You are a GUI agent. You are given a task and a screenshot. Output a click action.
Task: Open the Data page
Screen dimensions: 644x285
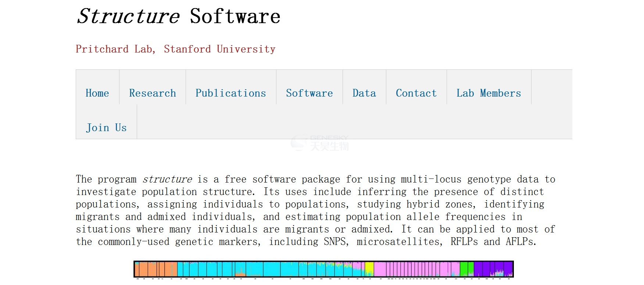364,93
